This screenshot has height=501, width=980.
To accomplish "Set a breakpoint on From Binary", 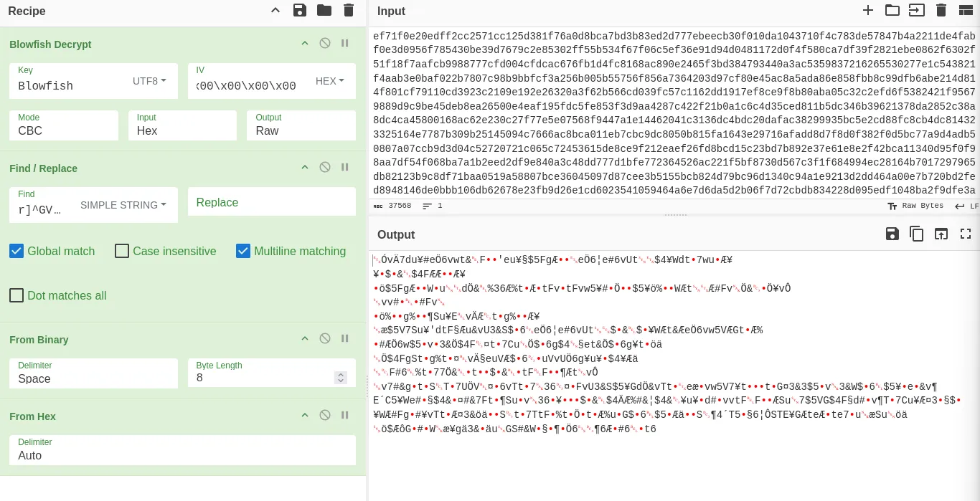I will click(x=345, y=339).
